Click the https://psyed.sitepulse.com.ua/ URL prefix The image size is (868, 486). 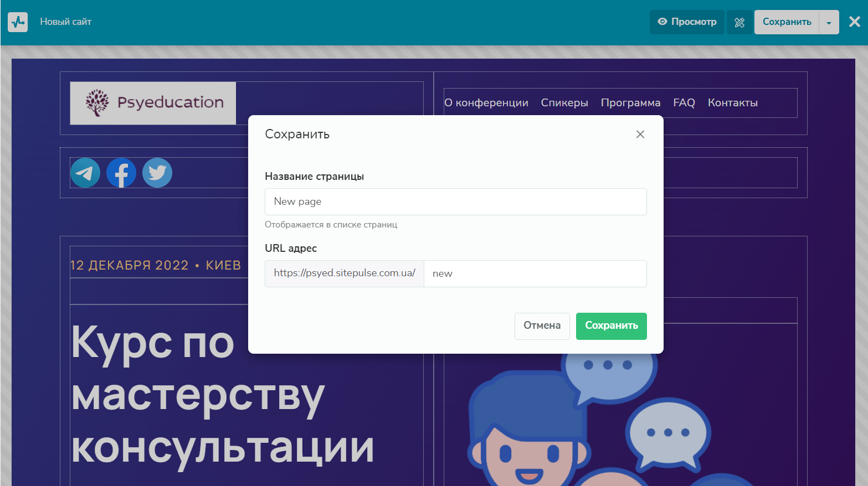345,273
